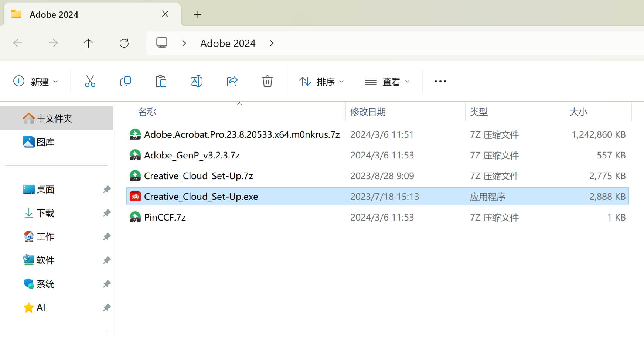
Task: Sort by 名称 column header
Action: click(x=147, y=112)
